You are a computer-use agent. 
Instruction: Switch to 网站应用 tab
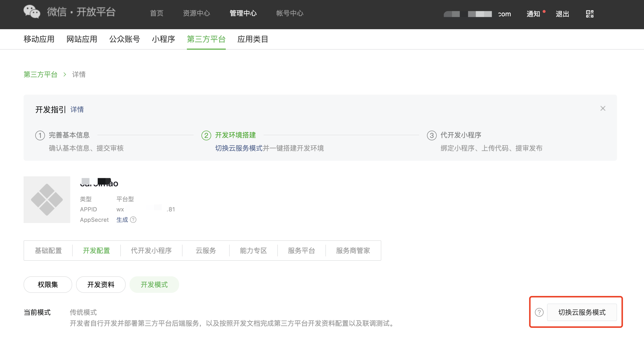point(82,39)
